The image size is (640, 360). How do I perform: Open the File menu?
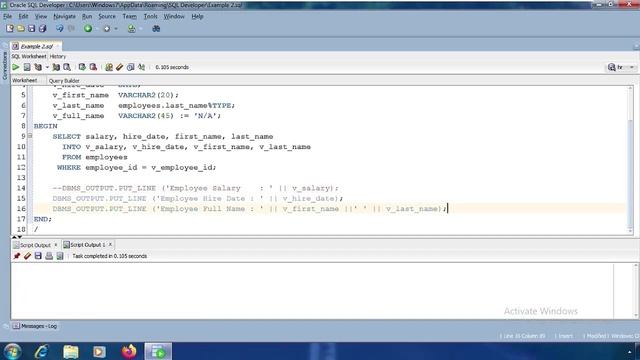[7, 16]
